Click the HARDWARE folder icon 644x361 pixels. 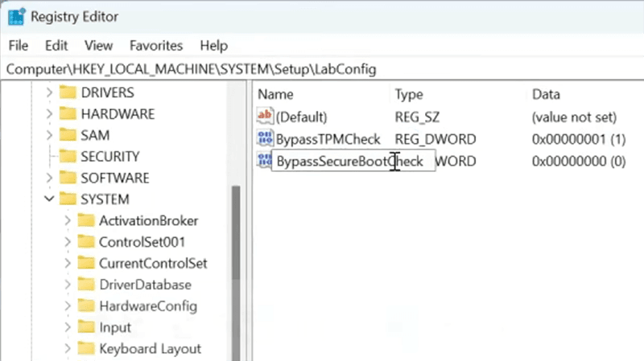(x=68, y=113)
